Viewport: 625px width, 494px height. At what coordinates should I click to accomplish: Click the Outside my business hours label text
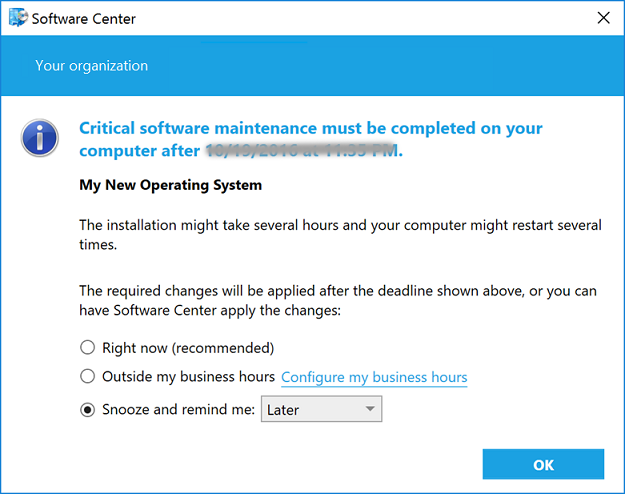pos(188,377)
